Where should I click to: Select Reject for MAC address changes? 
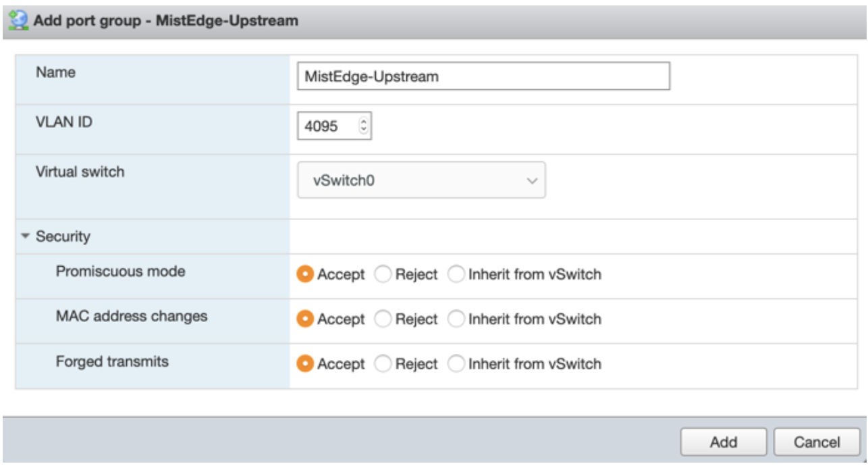pos(383,319)
